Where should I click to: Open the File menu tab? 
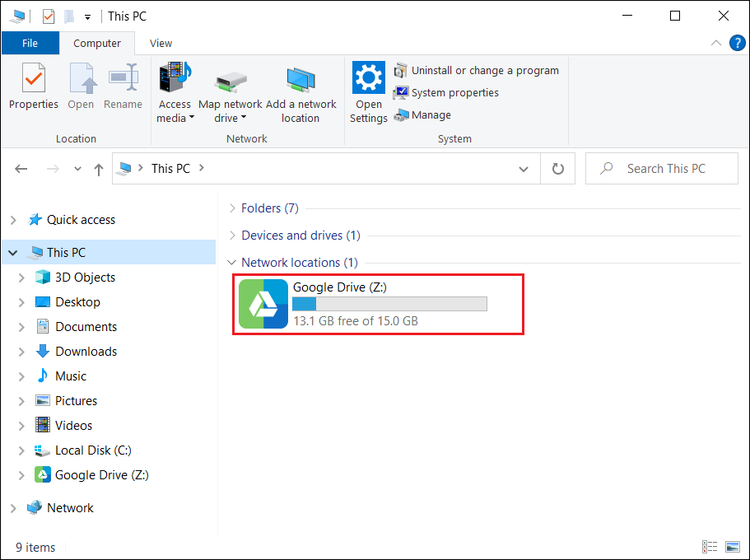(x=30, y=44)
